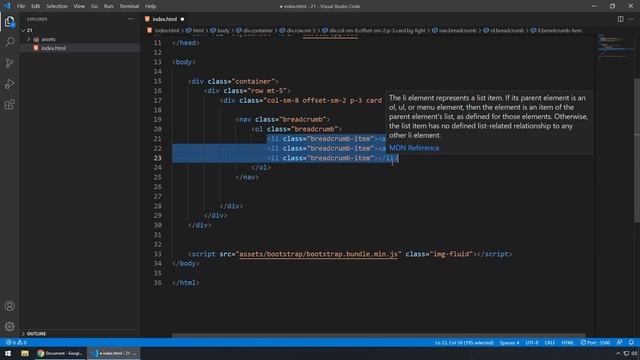640x360 pixels.
Task: Open Explorer panel ellipsis menu
Action: pos(131,19)
